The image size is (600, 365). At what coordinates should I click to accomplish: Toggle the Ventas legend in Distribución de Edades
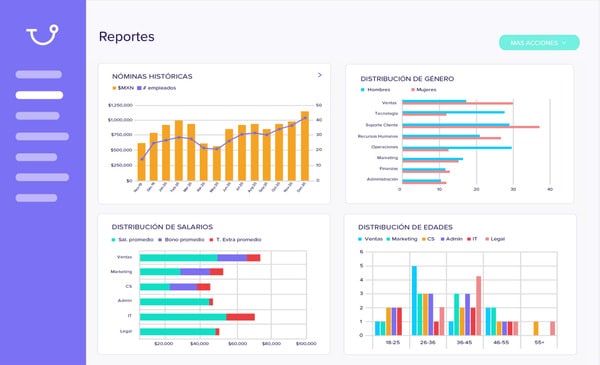click(x=370, y=239)
